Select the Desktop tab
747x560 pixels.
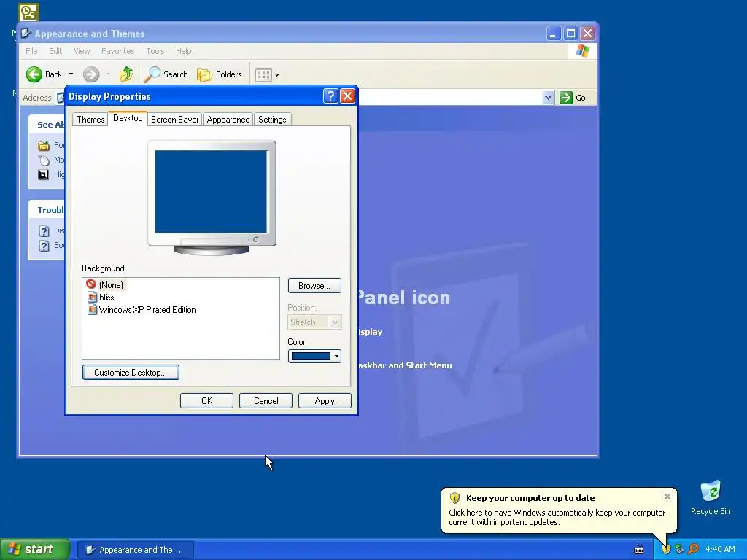pos(128,118)
